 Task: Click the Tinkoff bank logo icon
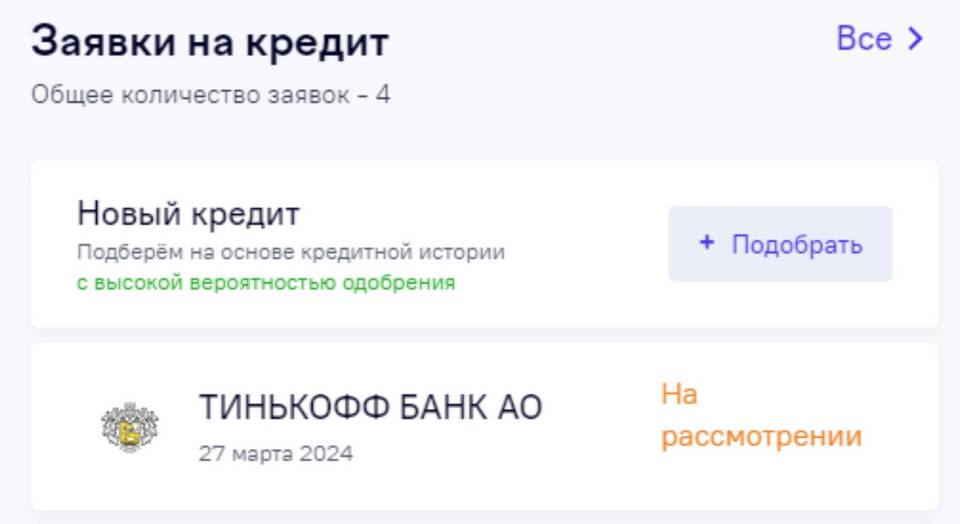(x=130, y=427)
